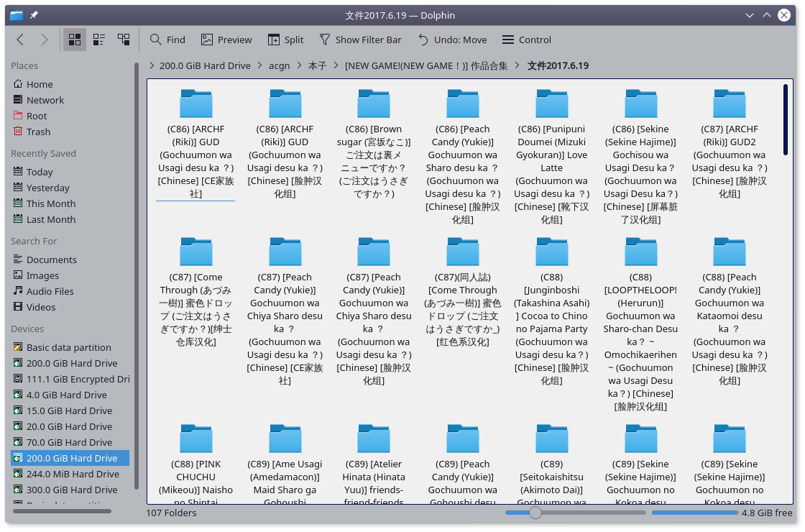Click the Back navigation arrow
The image size is (805, 532).
(20, 40)
